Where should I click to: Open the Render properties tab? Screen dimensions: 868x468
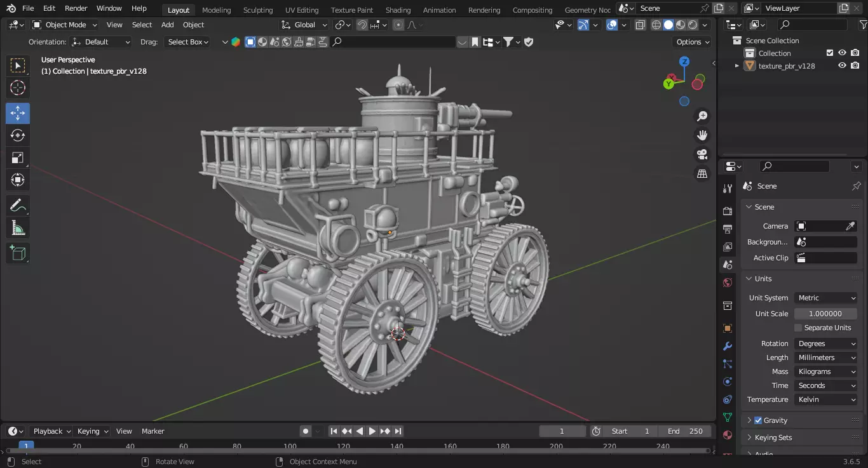coord(728,211)
